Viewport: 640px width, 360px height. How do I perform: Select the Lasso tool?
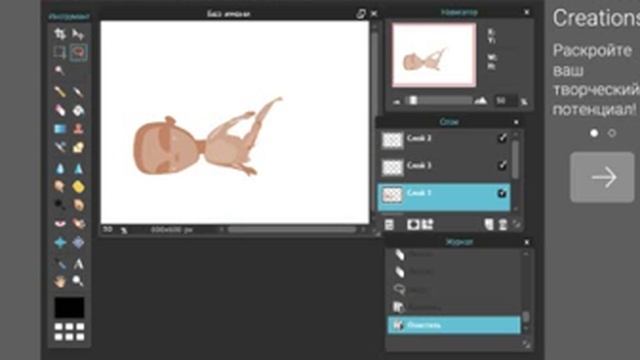[x=78, y=52]
